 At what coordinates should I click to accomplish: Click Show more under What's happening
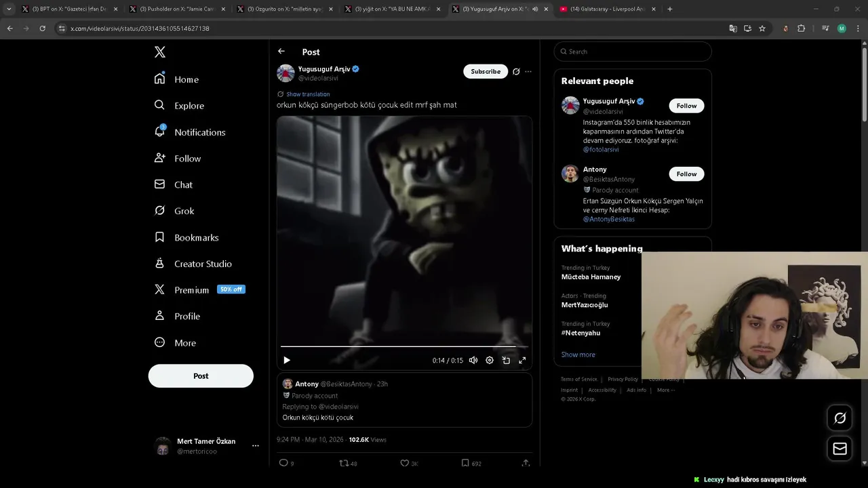[x=578, y=354]
